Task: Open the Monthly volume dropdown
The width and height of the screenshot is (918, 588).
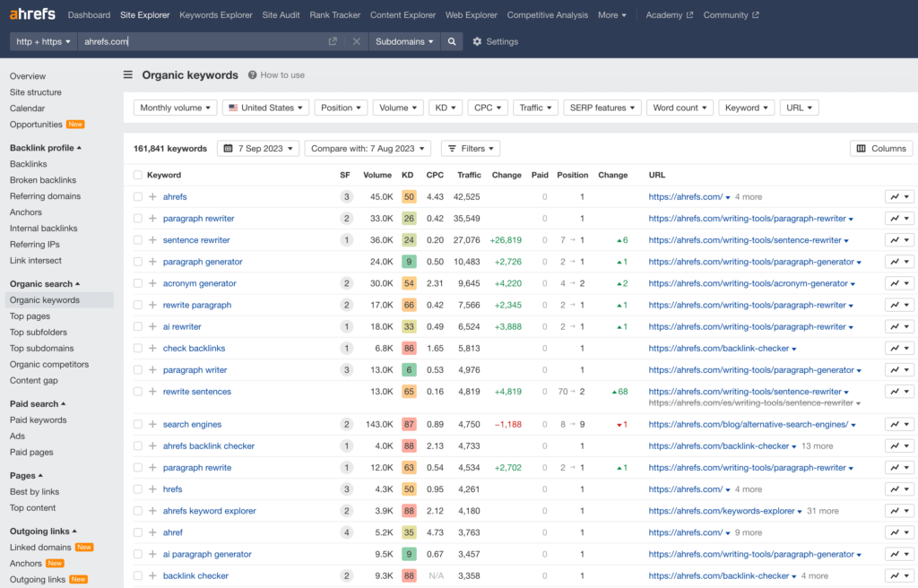Action: 175,108
